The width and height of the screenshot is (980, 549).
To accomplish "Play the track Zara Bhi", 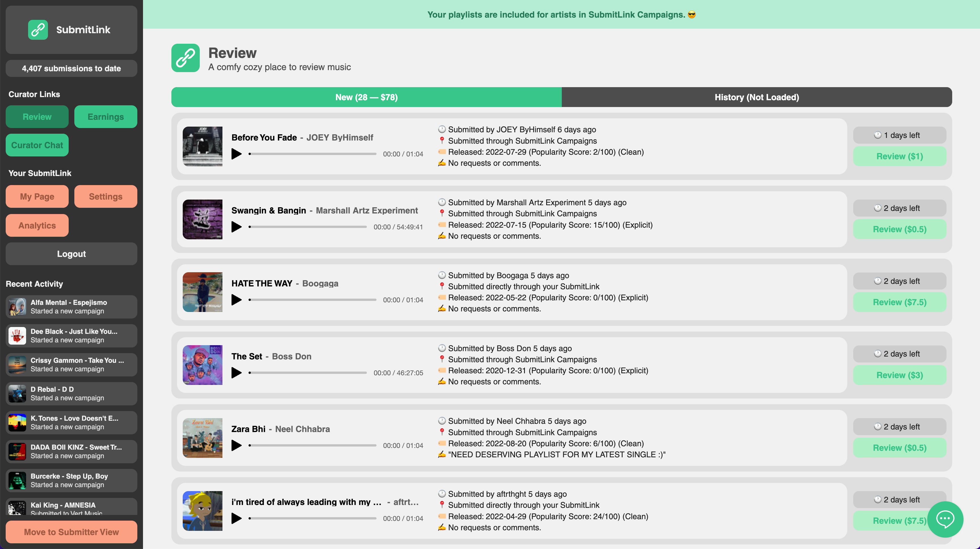I will coord(237,445).
